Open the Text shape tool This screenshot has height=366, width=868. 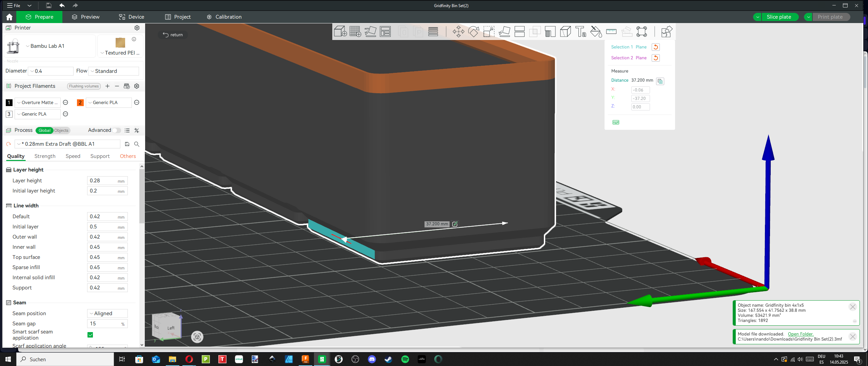click(581, 32)
